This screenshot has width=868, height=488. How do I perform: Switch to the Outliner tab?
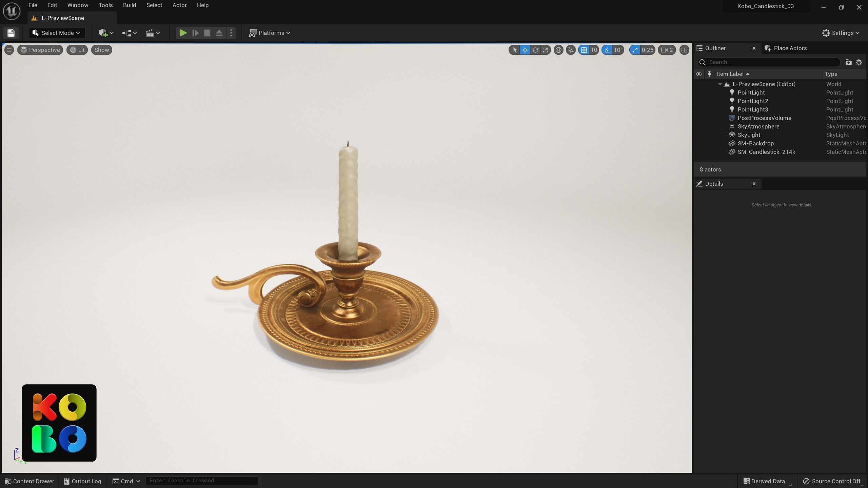pyautogui.click(x=715, y=48)
